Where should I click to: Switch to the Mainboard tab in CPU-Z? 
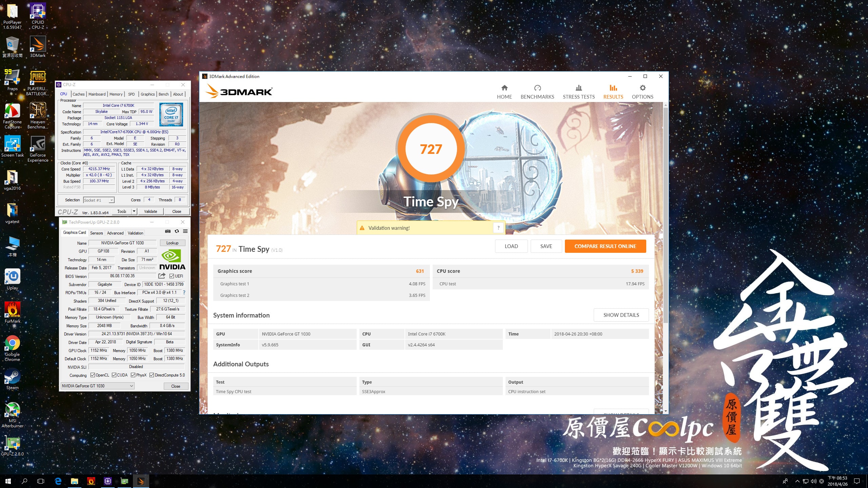[x=97, y=94]
